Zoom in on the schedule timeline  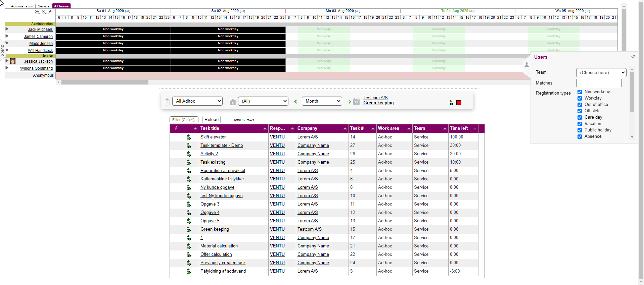pyautogui.click(x=37, y=12)
